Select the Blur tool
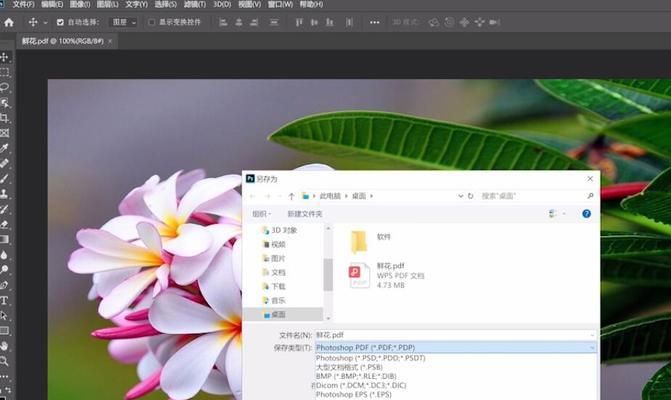 (4, 255)
